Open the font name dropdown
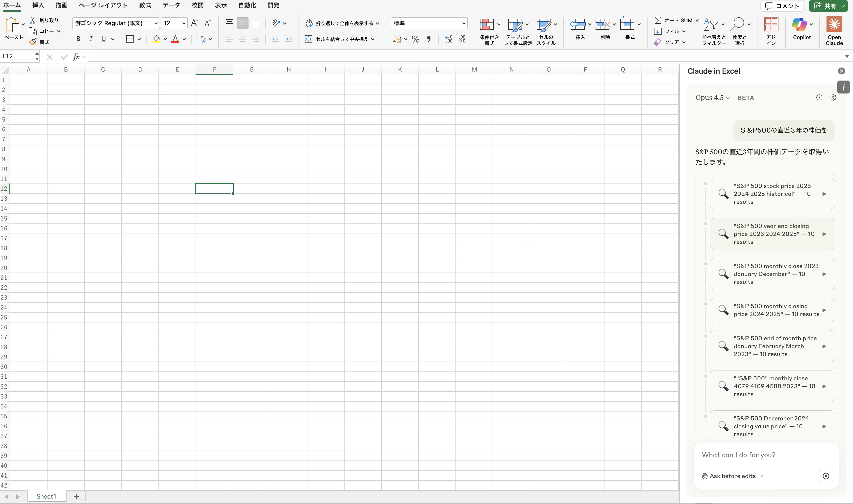The width and height of the screenshot is (853, 504). pyautogui.click(x=156, y=23)
